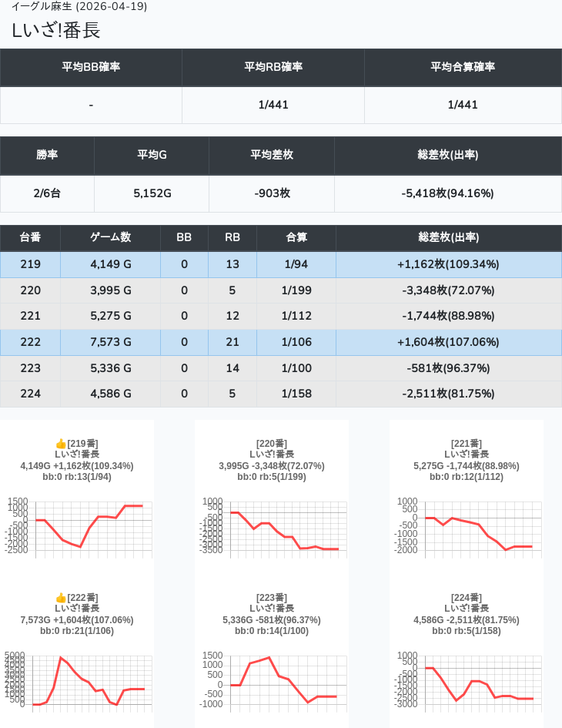
Task: Sort table by the RB column header
Action: tap(232, 237)
